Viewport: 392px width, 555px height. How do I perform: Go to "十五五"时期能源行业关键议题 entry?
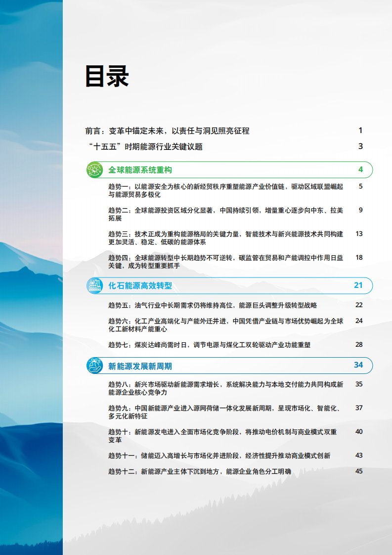pyautogui.click(x=144, y=146)
